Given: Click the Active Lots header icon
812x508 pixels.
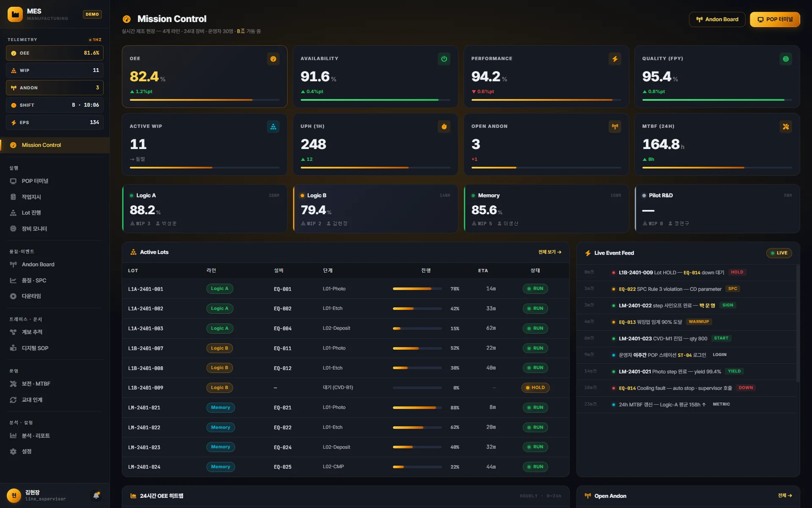Looking at the screenshot, I should (x=133, y=252).
